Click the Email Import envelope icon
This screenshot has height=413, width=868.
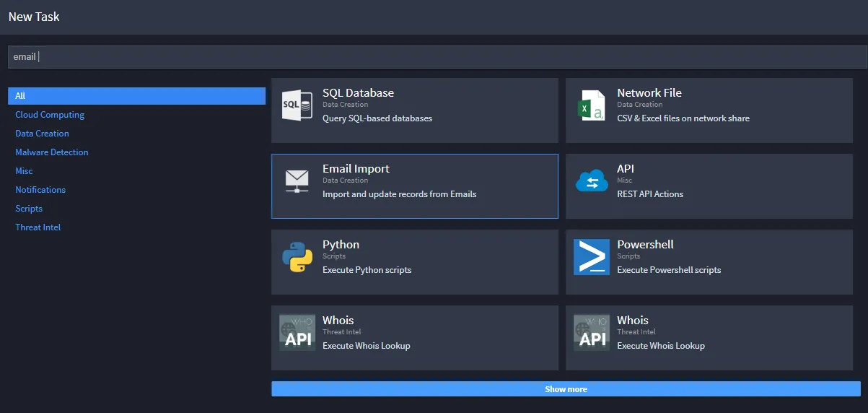[297, 181]
